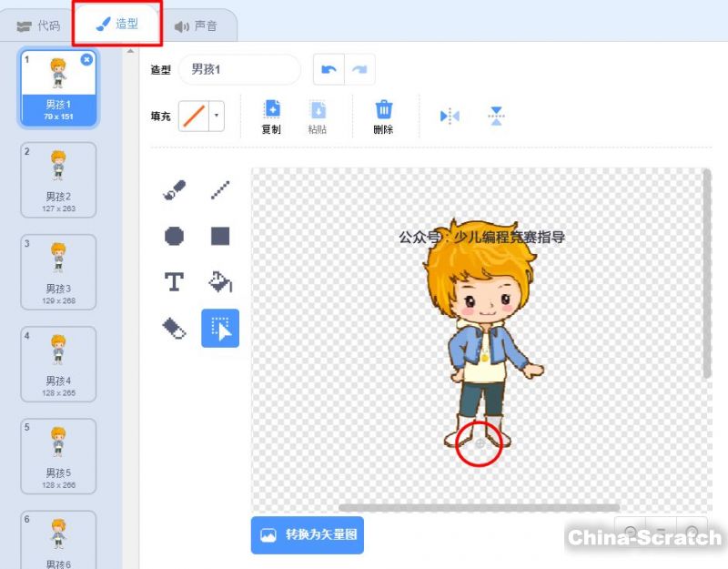The width and height of the screenshot is (728, 569).
Task: Select the Brush tool
Action: pos(174,190)
